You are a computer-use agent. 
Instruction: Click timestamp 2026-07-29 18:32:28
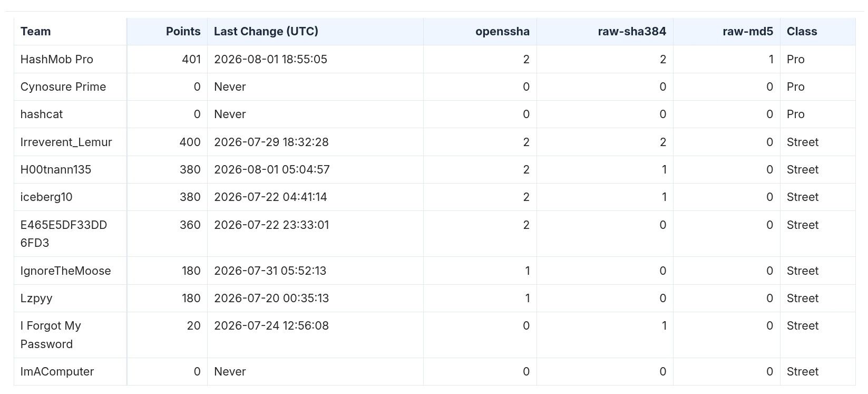(x=271, y=142)
